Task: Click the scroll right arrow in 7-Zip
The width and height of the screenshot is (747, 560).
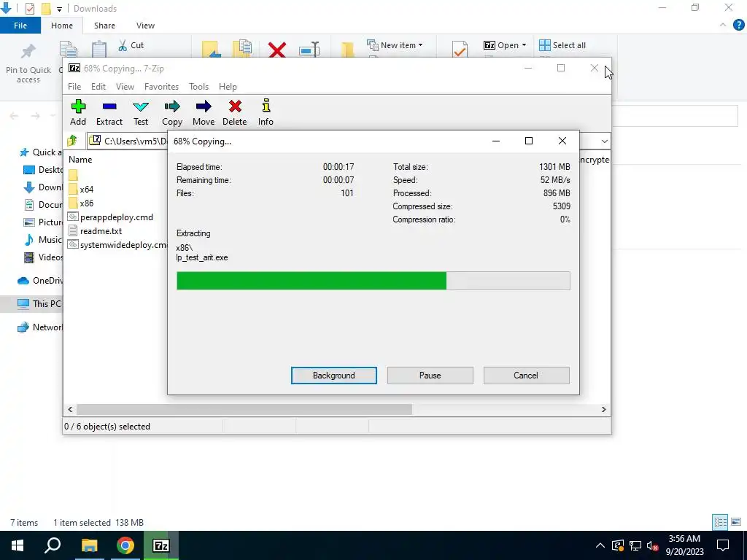Action: (603, 409)
